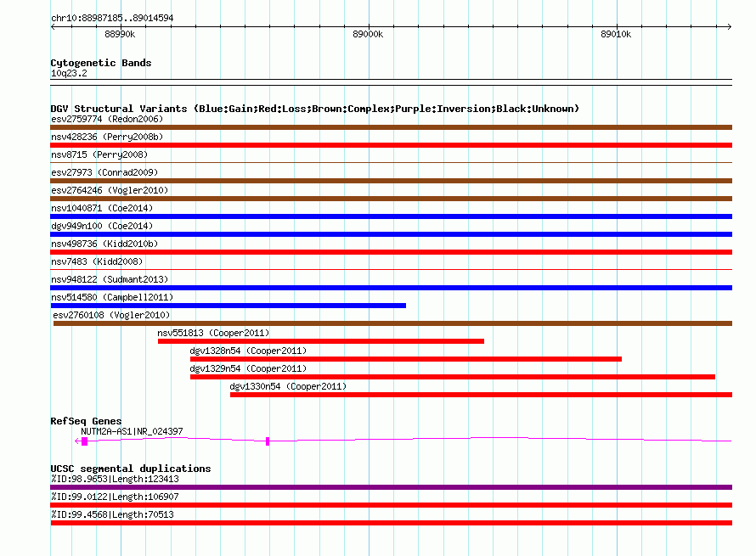Open variant nsv428236 (Perry2008b) label
Viewport: 756px width, 556px height.
click(107, 137)
